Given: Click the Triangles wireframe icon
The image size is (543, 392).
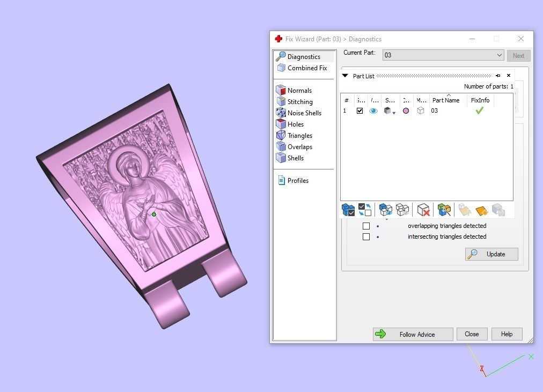Looking at the screenshot, I should click(x=281, y=136).
